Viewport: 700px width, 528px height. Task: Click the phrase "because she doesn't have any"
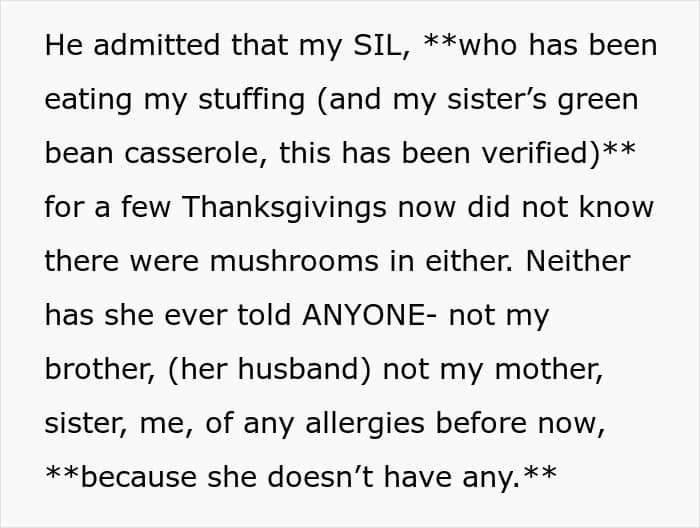tap(300, 477)
